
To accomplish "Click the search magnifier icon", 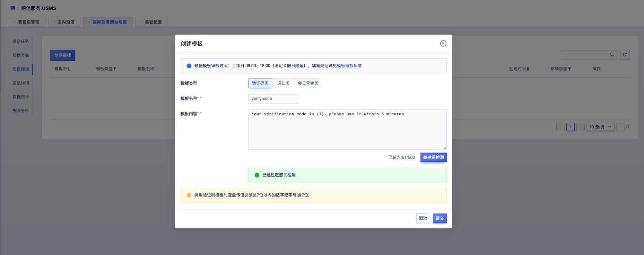I will pyautogui.click(x=612, y=55).
